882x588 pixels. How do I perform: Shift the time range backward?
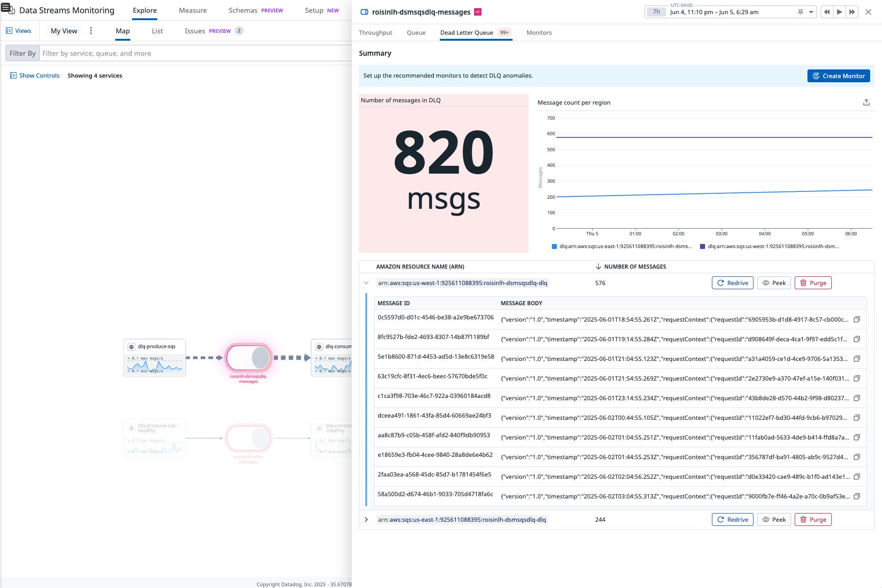[x=827, y=12]
